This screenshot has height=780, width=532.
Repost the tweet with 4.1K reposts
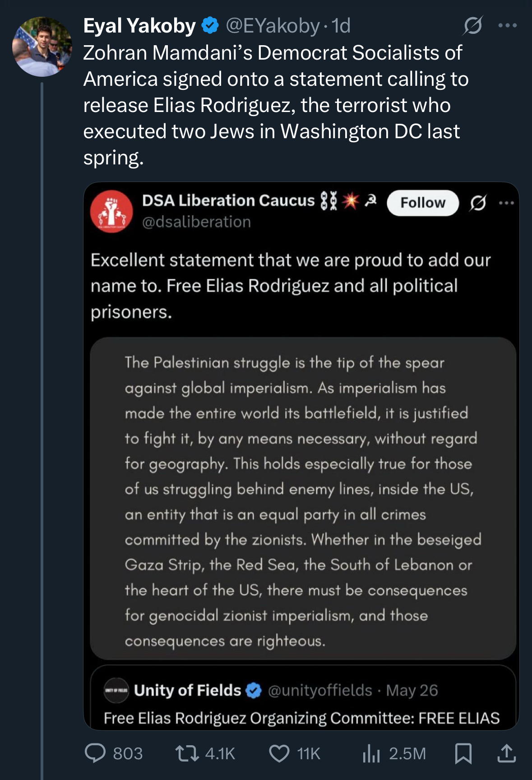tap(187, 753)
